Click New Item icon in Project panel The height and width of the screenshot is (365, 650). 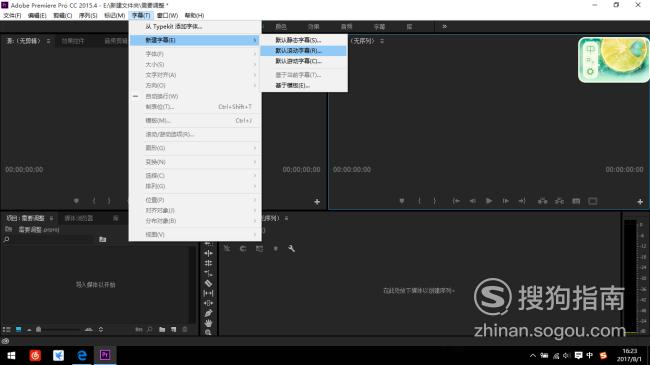pos(173,330)
